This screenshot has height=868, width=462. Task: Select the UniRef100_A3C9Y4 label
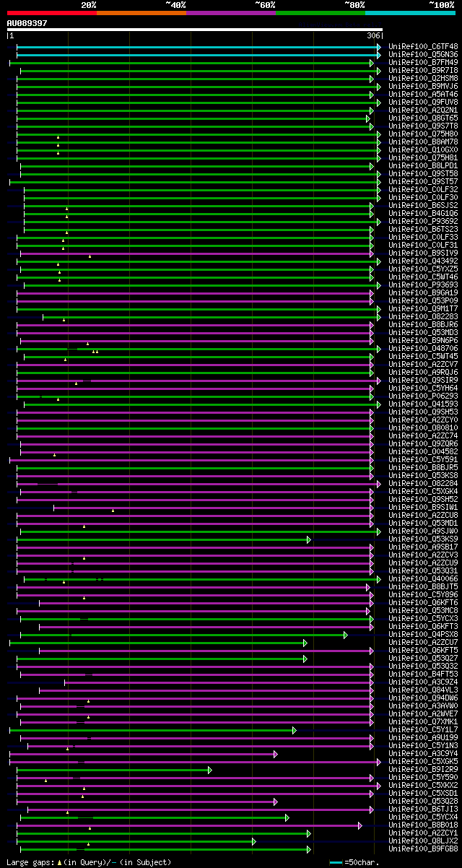[423, 753]
